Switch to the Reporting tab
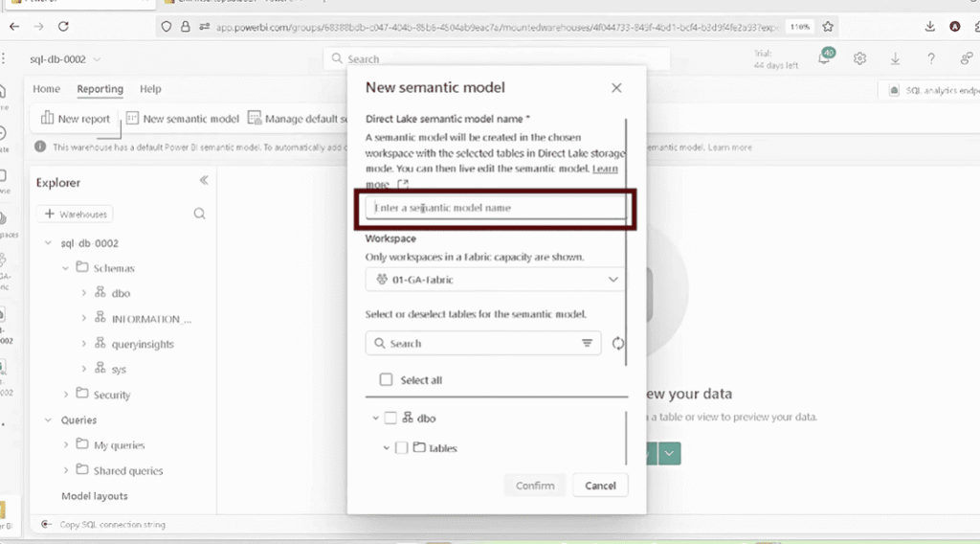This screenshot has width=980, height=544. pos(100,89)
